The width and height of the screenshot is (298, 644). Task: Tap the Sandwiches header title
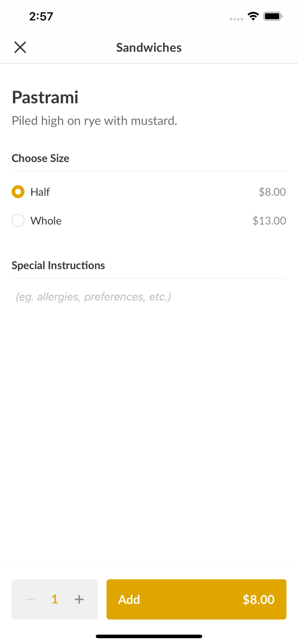149,47
